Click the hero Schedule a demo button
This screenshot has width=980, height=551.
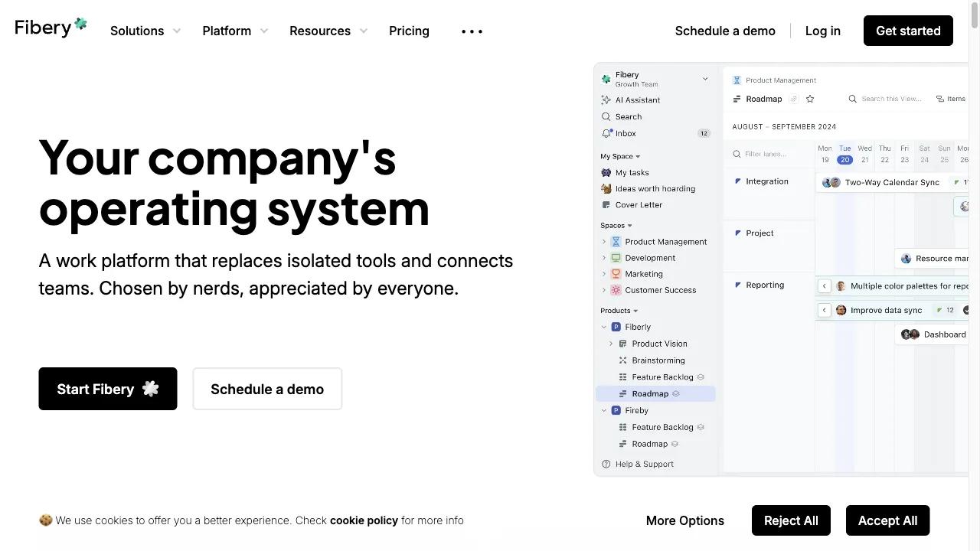click(267, 389)
